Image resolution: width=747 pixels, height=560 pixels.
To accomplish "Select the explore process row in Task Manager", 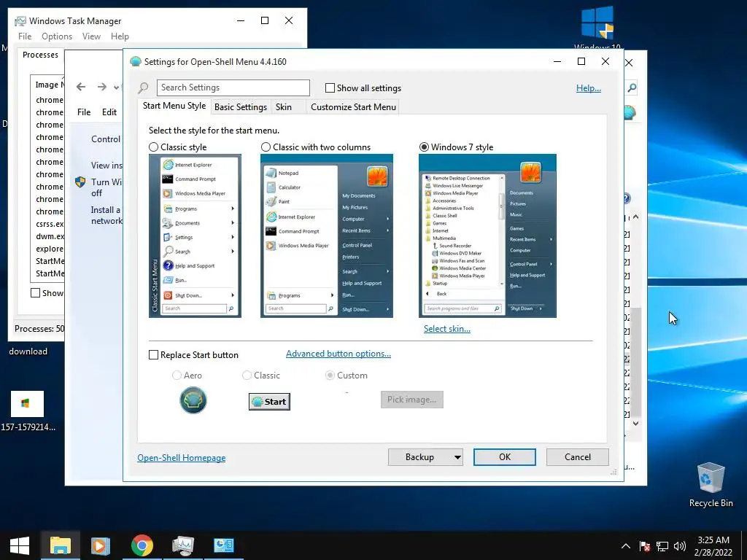I will coord(49,249).
